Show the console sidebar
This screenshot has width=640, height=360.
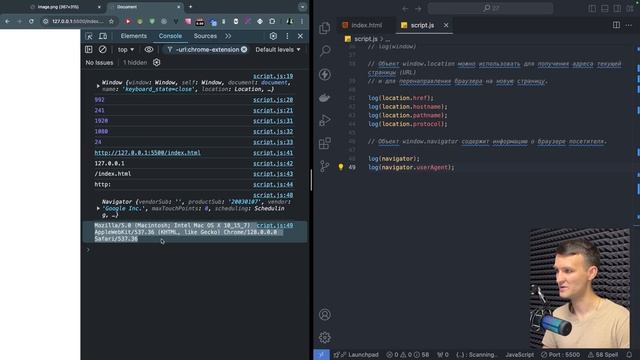tap(89, 49)
